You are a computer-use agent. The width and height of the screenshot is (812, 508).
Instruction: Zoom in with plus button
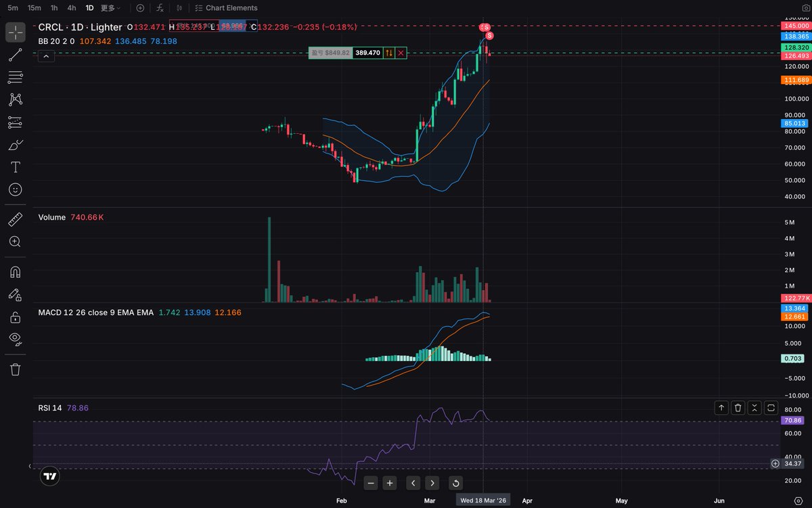[x=389, y=483]
